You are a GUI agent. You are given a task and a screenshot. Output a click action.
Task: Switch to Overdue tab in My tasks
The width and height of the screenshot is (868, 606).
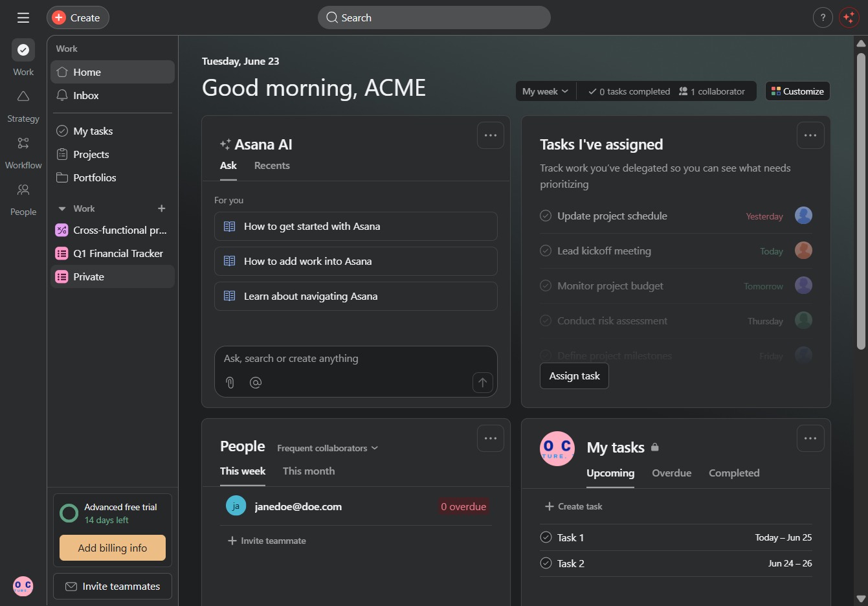(x=672, y=473)
